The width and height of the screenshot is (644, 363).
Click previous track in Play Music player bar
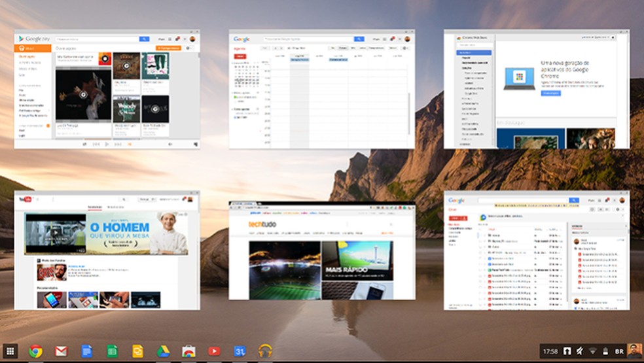coord(96,144)
